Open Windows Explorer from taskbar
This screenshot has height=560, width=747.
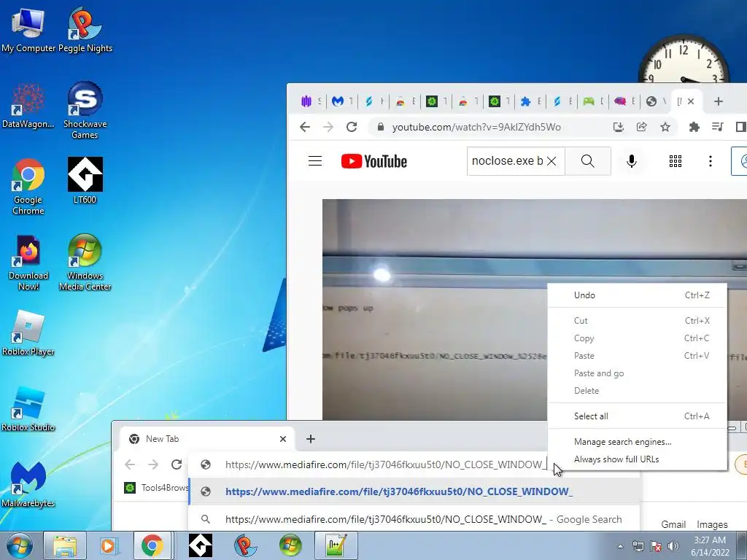65,545
